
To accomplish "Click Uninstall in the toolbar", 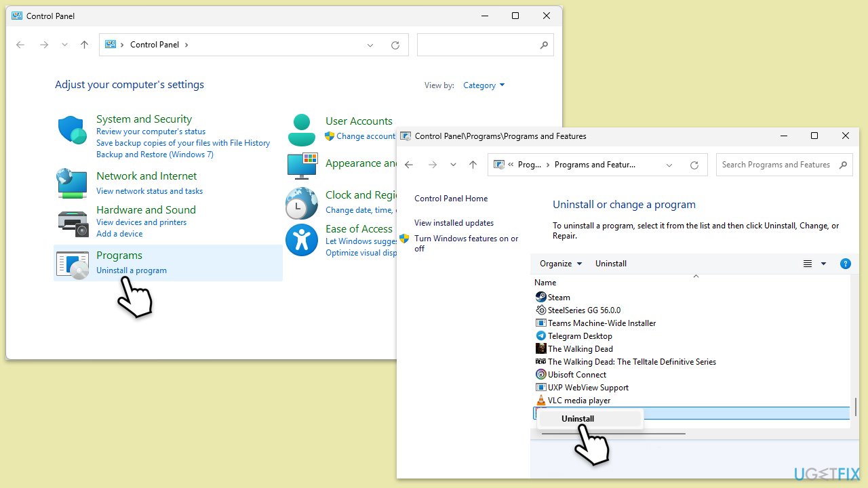I will coord(610,264).
